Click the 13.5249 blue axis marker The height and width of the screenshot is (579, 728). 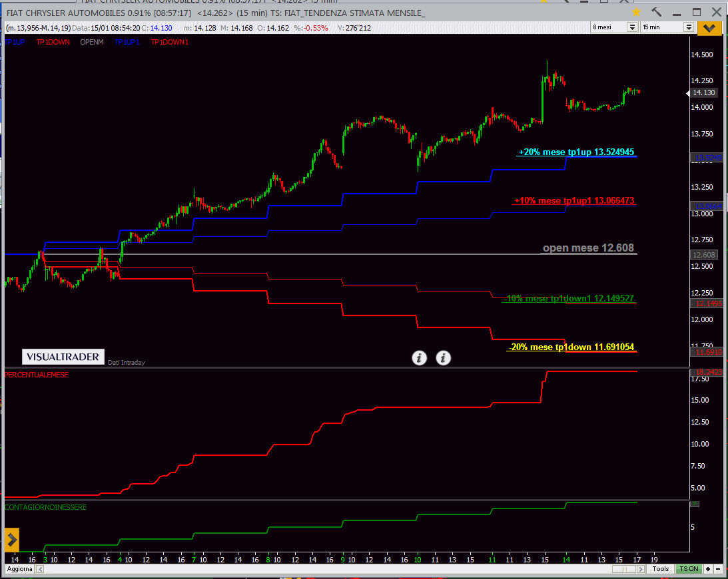click(707, 158)
